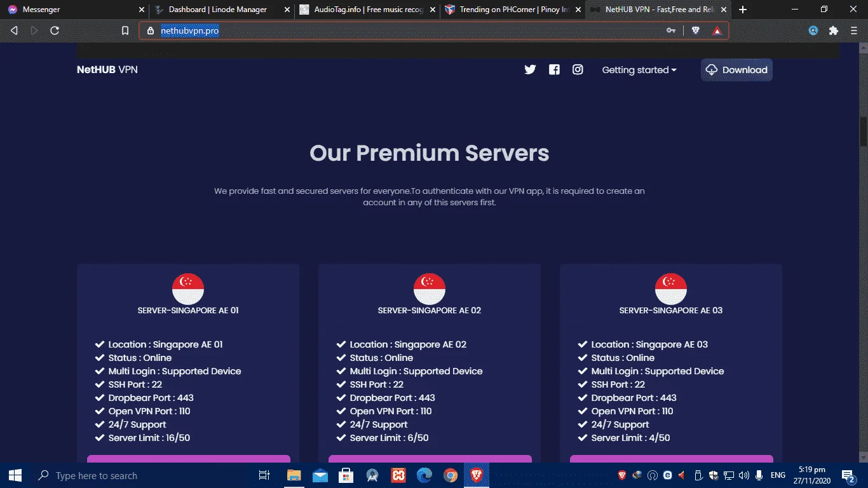Click the blue circular extension icon in the toolbar

[x=813, y=30]
